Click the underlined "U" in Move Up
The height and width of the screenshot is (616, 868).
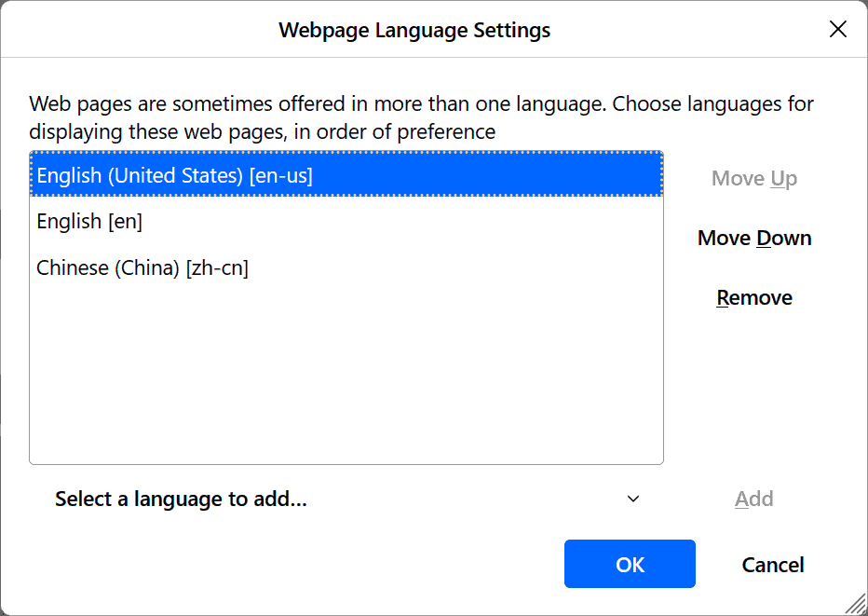(779, 179)
